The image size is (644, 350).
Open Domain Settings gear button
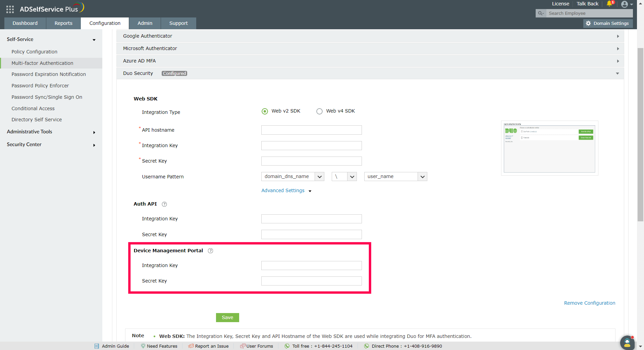pyautogui.click(x=608, y=24)
